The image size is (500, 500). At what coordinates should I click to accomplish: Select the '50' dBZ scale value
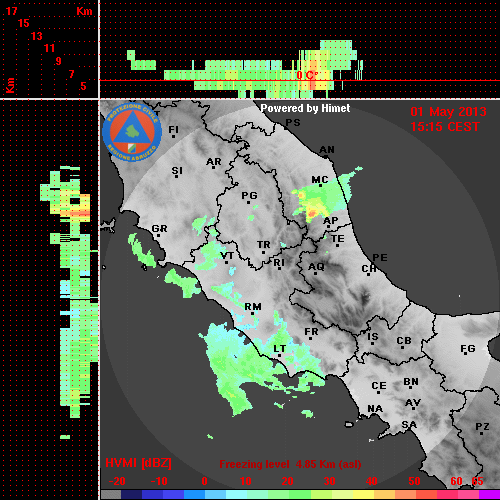[x=414, y=481]
